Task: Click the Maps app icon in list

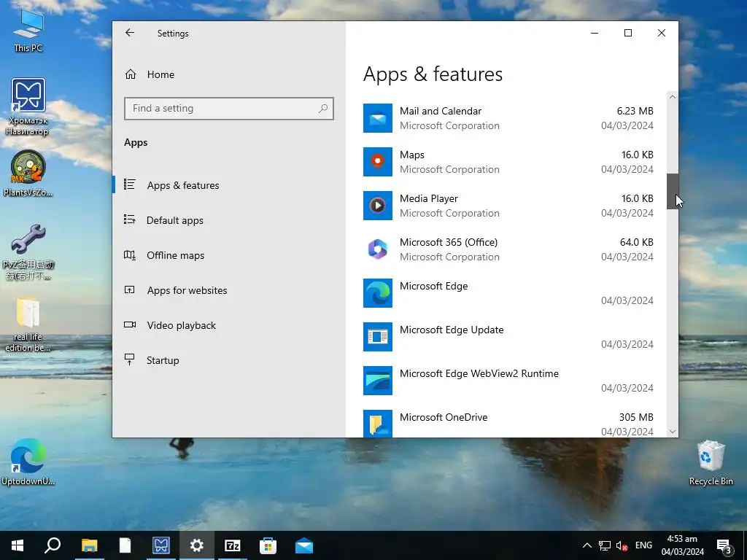Action: 377,162
